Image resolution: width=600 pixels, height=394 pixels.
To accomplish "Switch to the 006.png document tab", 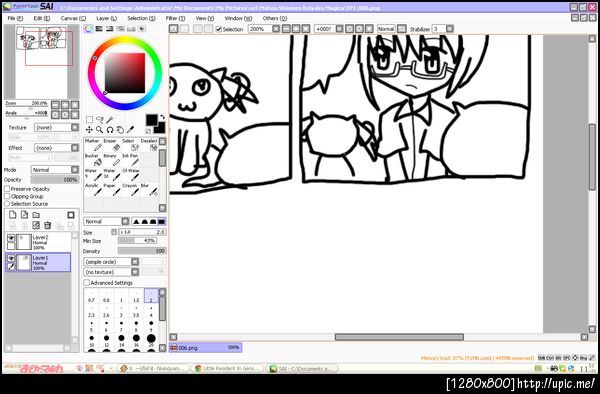I will point(205,347).
